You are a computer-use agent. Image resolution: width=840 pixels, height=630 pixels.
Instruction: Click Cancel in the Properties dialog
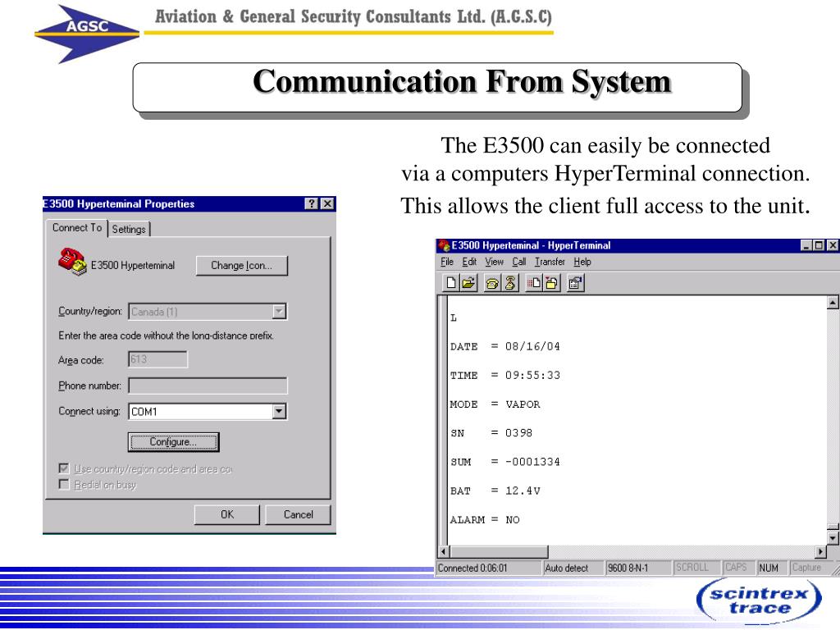[x=298, y=514]
